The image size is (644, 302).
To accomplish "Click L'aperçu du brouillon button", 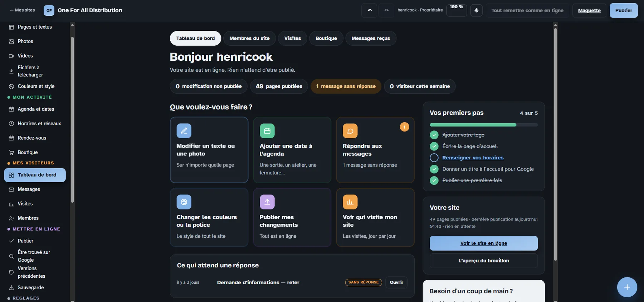I will pos(484,261).
